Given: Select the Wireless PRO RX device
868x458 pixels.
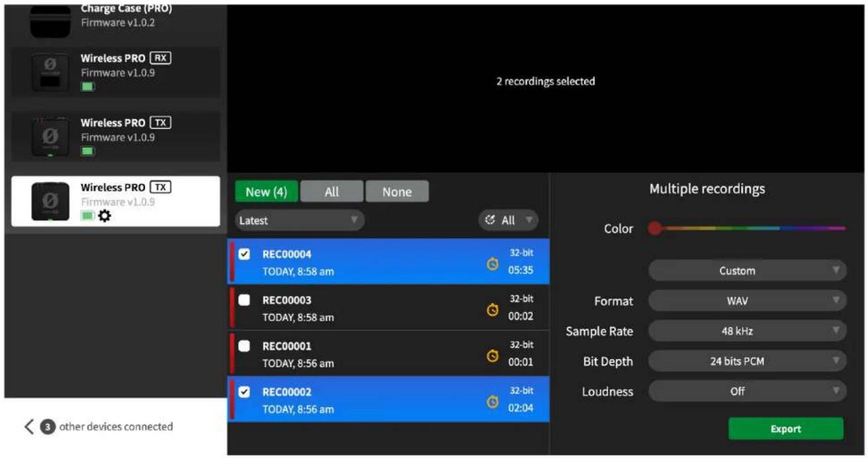Looking at the screenshot, I should pyautogui.click(x=116, y=72).
